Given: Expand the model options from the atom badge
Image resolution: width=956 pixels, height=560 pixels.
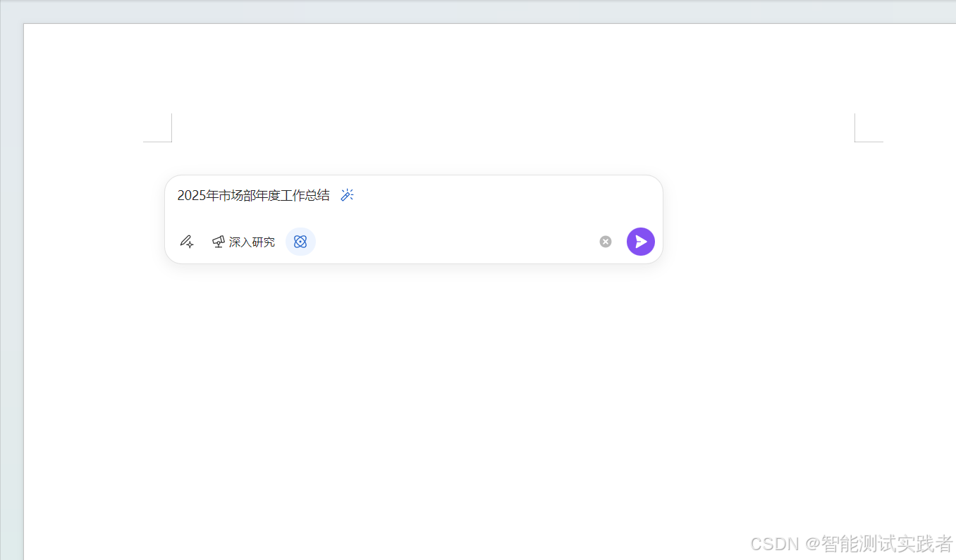Looking at the screenshot, I should pos(300,241).
